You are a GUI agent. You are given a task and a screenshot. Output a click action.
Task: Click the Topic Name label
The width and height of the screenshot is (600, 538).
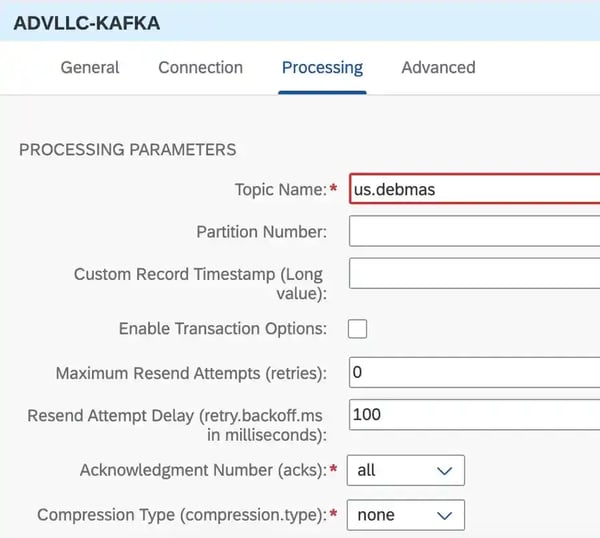click(279, 189)
